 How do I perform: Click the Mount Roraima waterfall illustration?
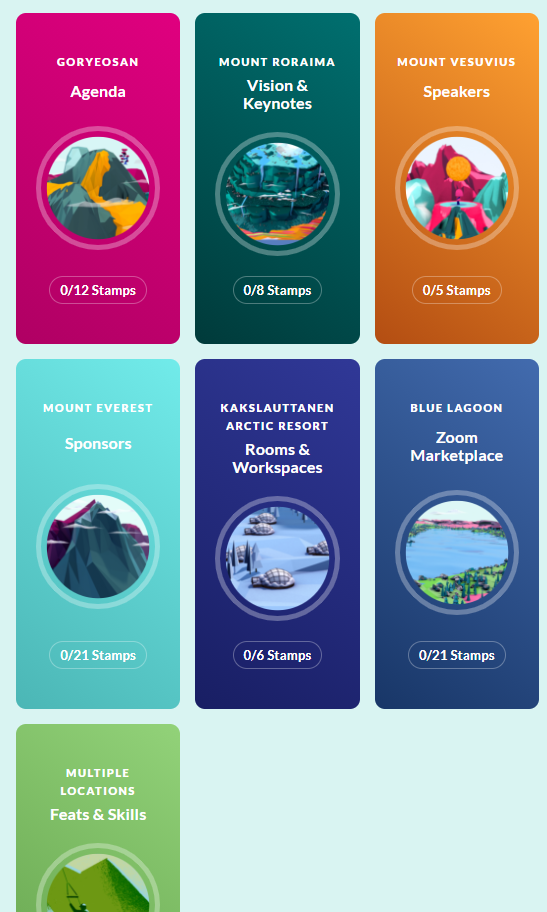[278, 194]
